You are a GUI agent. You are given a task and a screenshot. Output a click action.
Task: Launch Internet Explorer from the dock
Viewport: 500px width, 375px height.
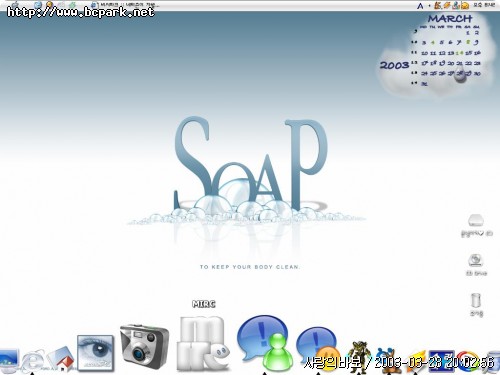pos(32,361)
